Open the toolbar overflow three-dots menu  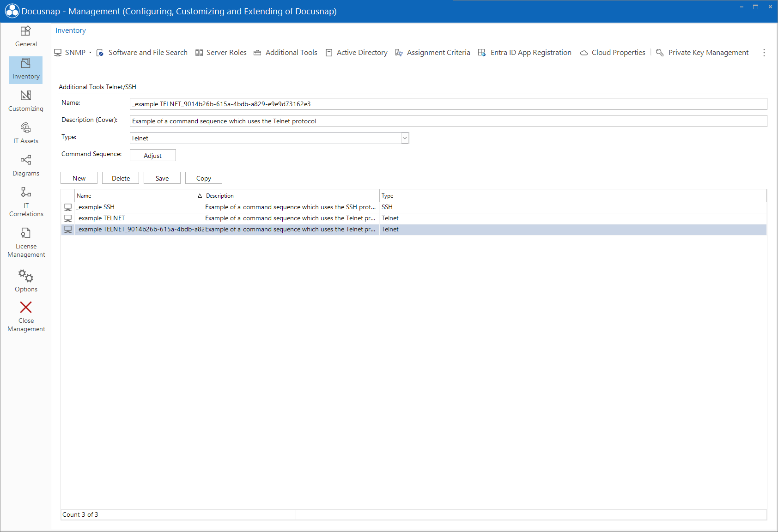click(764, 53)
